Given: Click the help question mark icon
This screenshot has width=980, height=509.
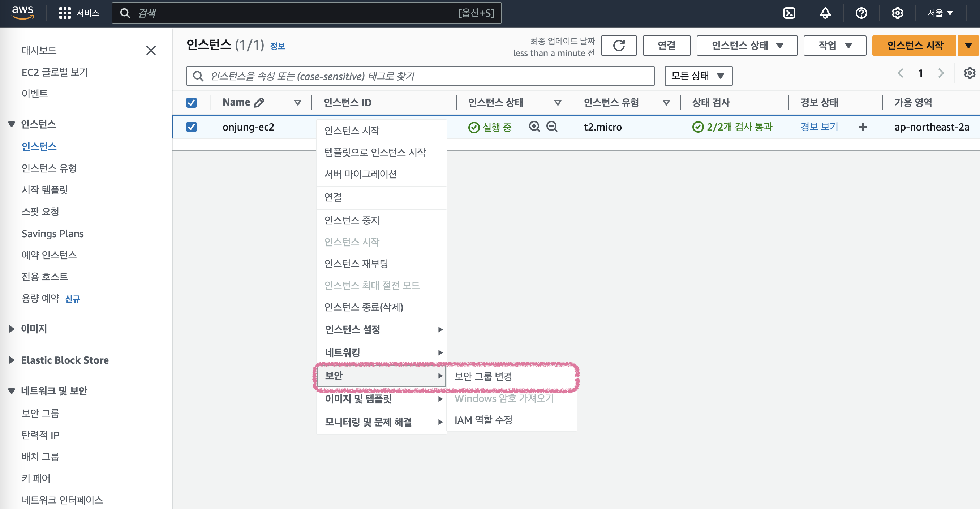Looking at the screenshot, I should (861, 13).
